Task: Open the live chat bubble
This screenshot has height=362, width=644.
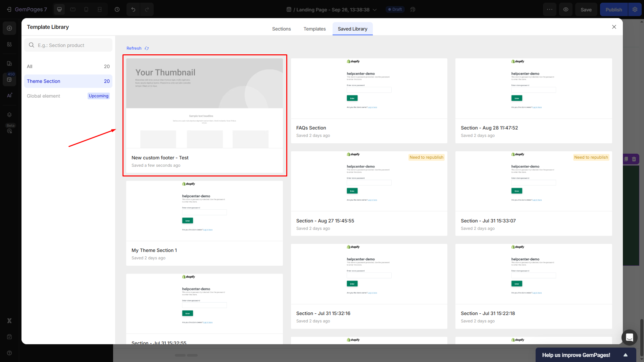Action: [x=629, y=337]
